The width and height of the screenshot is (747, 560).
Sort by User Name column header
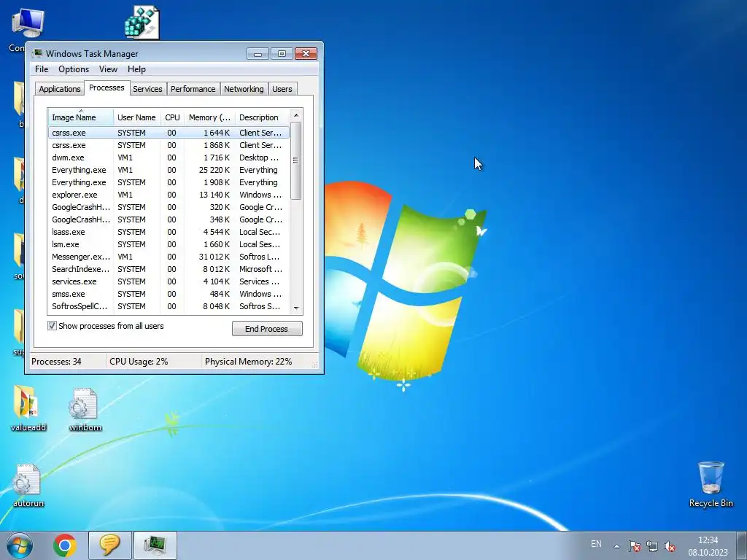(136, 117)
